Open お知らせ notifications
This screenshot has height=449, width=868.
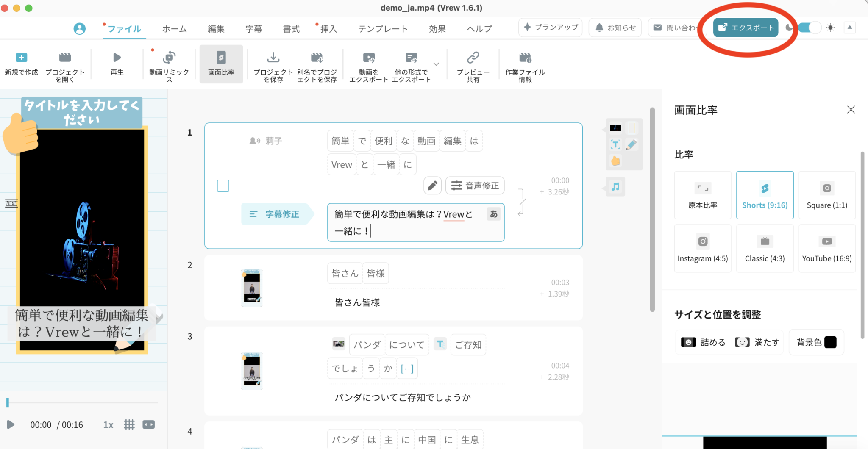coord(615,28)
